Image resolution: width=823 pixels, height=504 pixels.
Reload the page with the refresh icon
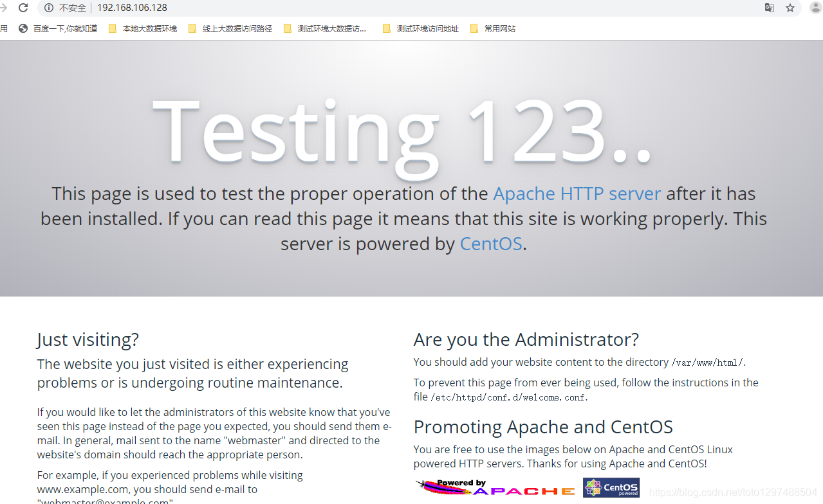pos(23,8)
